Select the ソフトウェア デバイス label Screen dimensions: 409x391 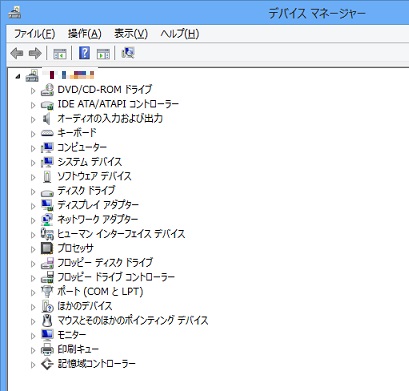pyautogui.click(x=94, y=176)
